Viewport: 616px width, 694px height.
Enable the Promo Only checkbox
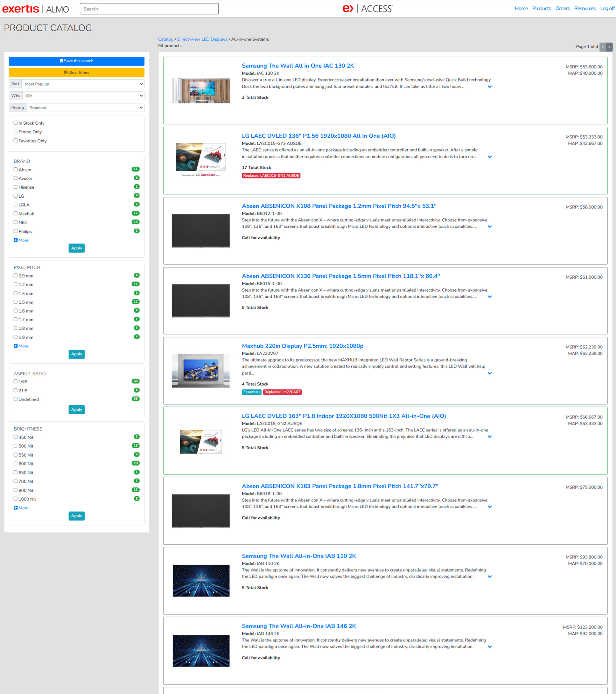click(x=16, y=132)
